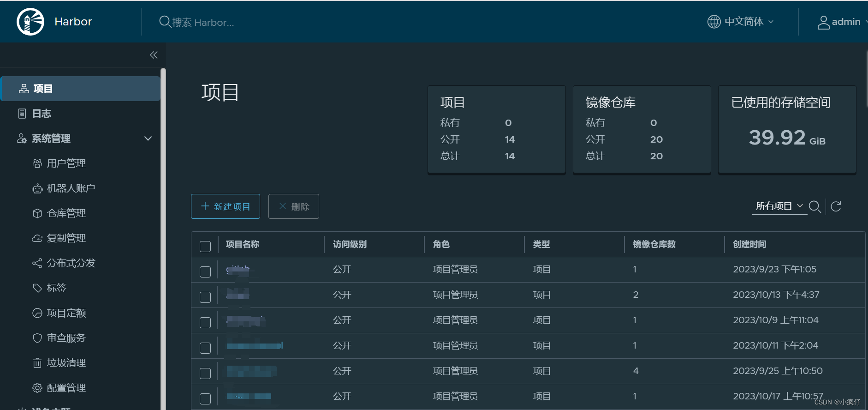Click the globe language icon
868x410 pixels.
click(714, 22)
